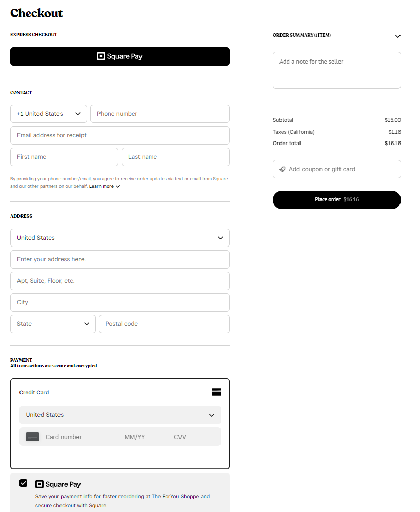Click the First name field
420x512 pixels.
[64, 157]
